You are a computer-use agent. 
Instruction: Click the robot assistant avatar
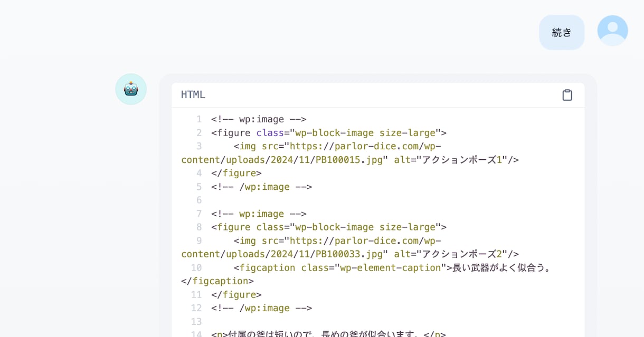(131, 89)
